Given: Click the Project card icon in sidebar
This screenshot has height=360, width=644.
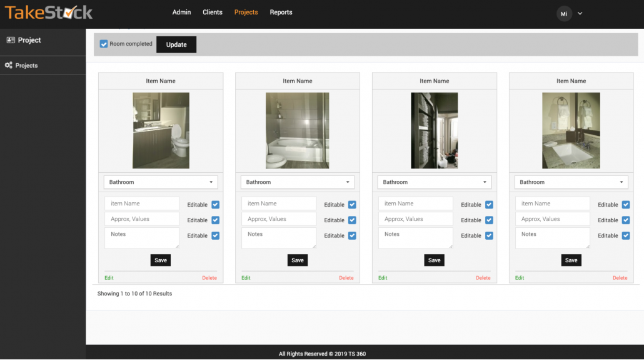Looking at the screenshot, I should click(11, 40).
